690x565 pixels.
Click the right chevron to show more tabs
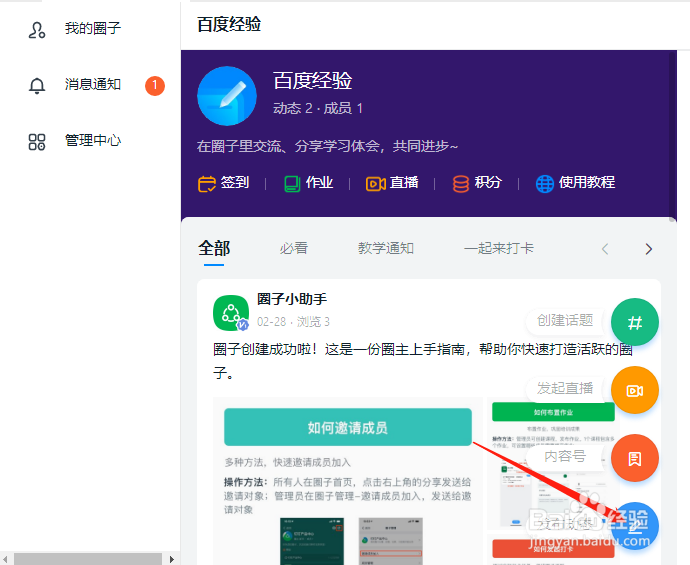point(649,249)
